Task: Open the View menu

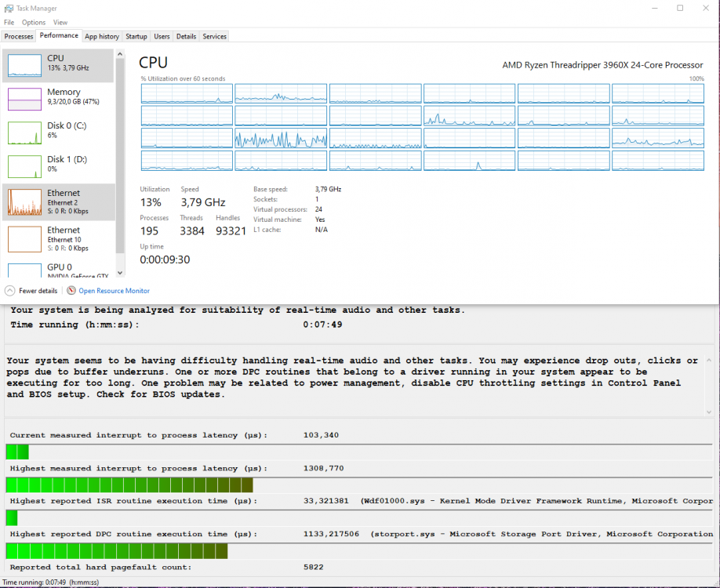Action: tap(60, 22)
